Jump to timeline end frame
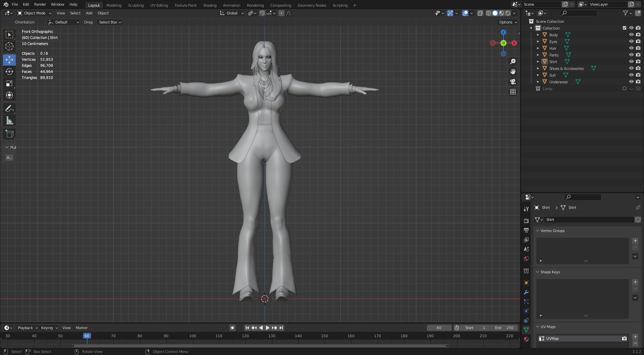This screenshot has height=355, width=644. click(x=281, y=328)
